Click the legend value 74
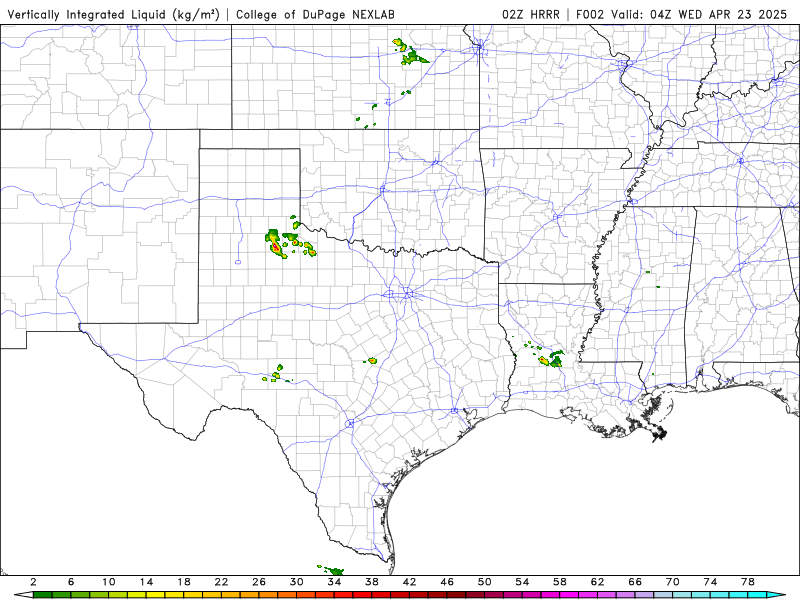The height and width of the screenshot is (600, 800). point(711,582)
